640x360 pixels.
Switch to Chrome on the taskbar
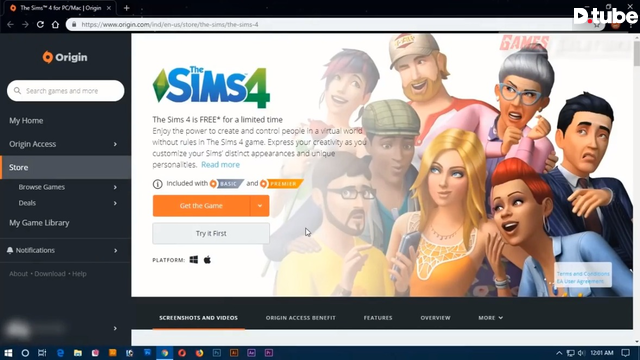[164, 353]
